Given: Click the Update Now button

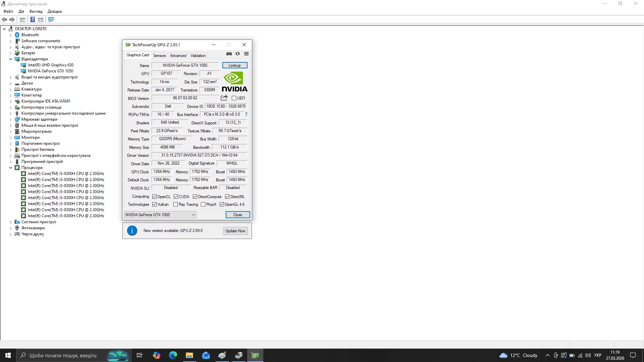Looking at the screenshot, I should [235, 231].
